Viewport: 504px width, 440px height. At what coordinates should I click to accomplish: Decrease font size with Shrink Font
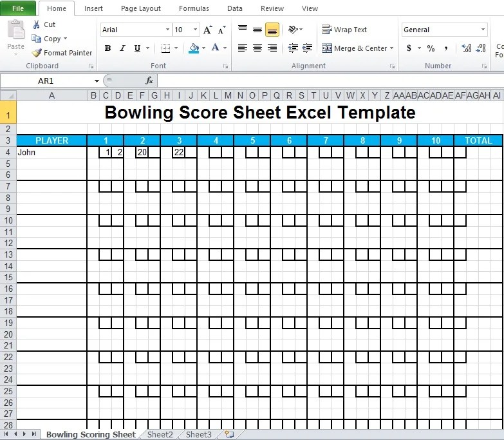222,30
